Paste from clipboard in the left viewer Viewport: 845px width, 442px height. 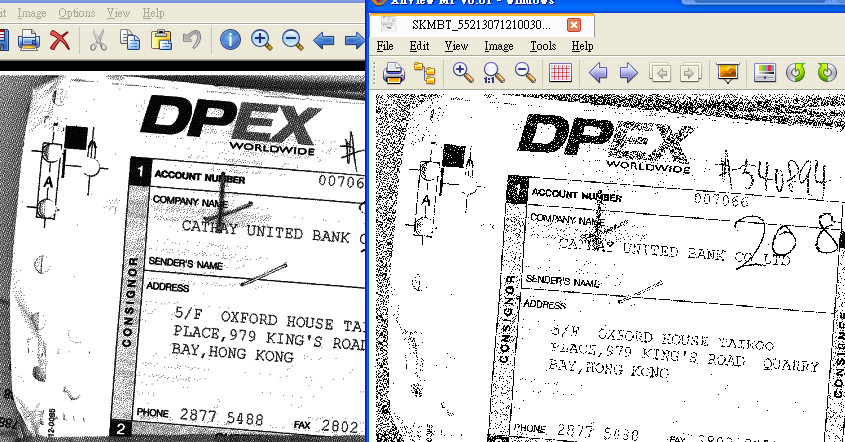[x=161, y=40]
